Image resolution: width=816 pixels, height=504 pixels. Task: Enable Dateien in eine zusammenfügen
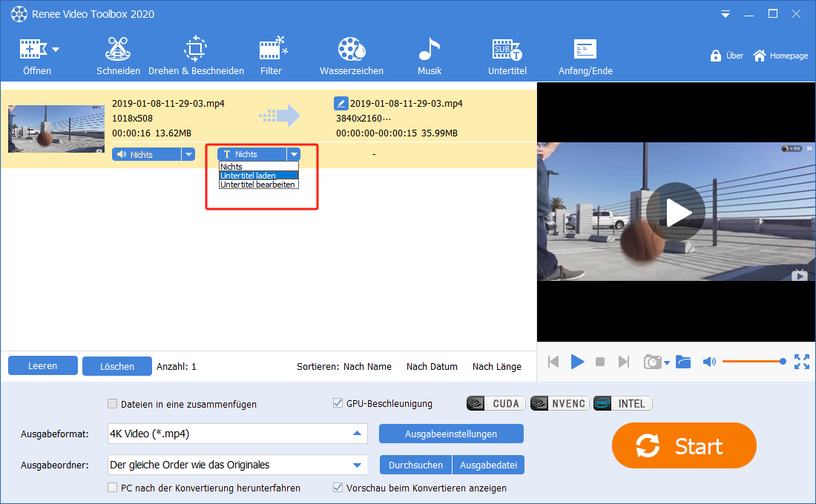coord(112,404)
